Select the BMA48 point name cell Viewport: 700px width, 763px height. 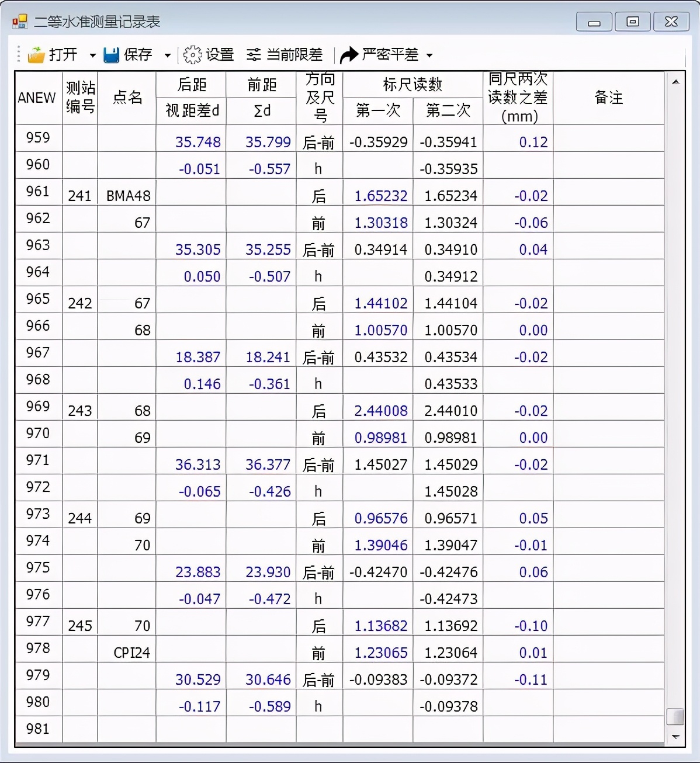129,195
